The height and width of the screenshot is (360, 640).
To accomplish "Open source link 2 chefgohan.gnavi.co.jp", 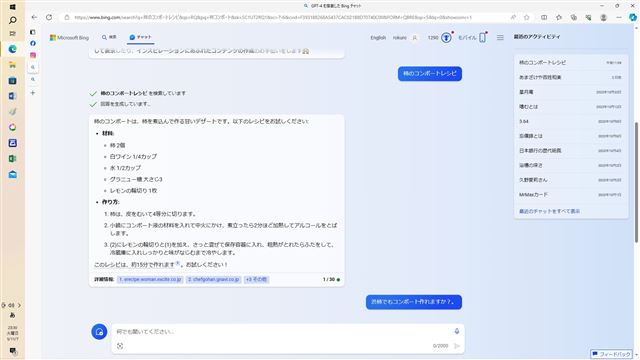I will tap(213, 280).
